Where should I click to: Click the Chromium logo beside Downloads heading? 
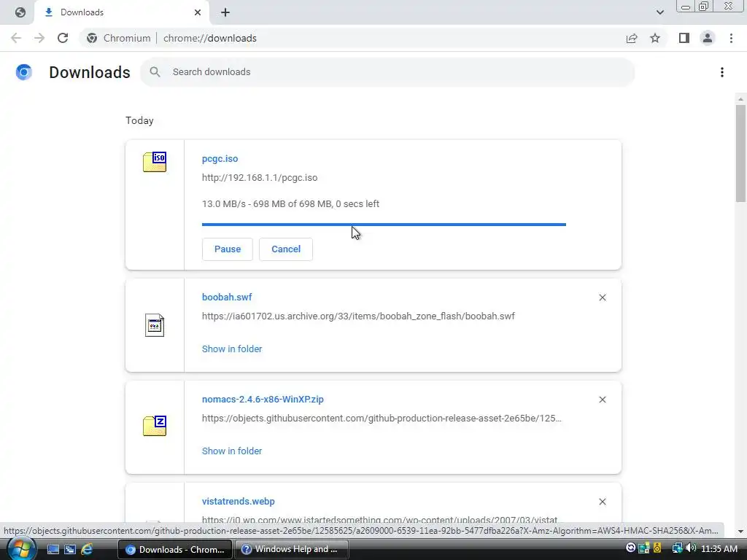(24, 72)
